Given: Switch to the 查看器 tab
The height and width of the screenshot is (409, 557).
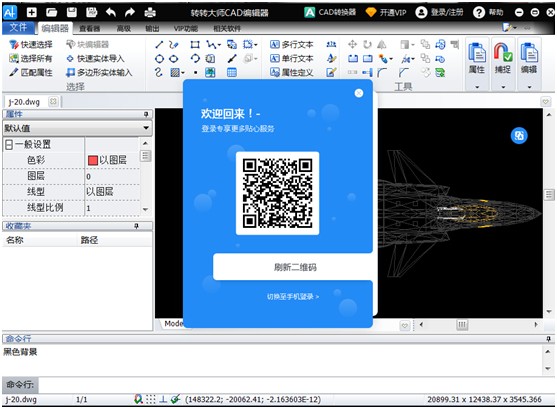Looking at the screenshot, I should [x=89, y=28].
